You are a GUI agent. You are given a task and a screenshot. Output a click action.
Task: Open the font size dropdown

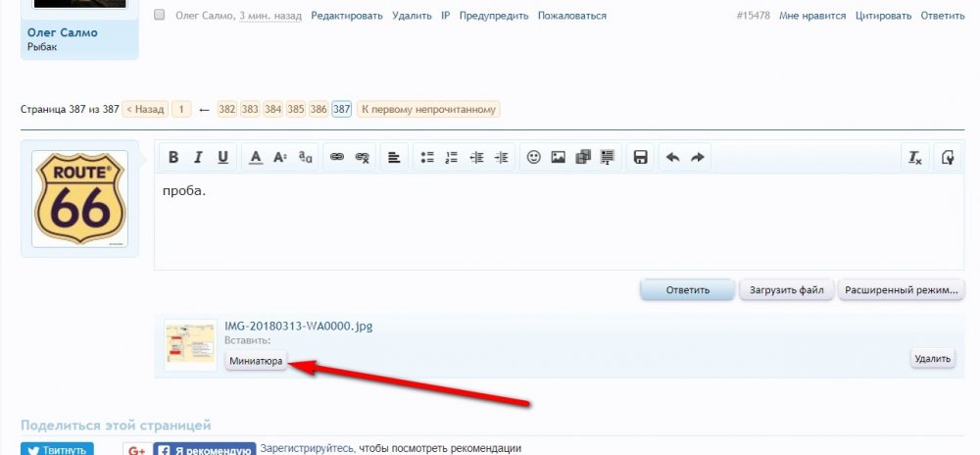pos(280,158)
